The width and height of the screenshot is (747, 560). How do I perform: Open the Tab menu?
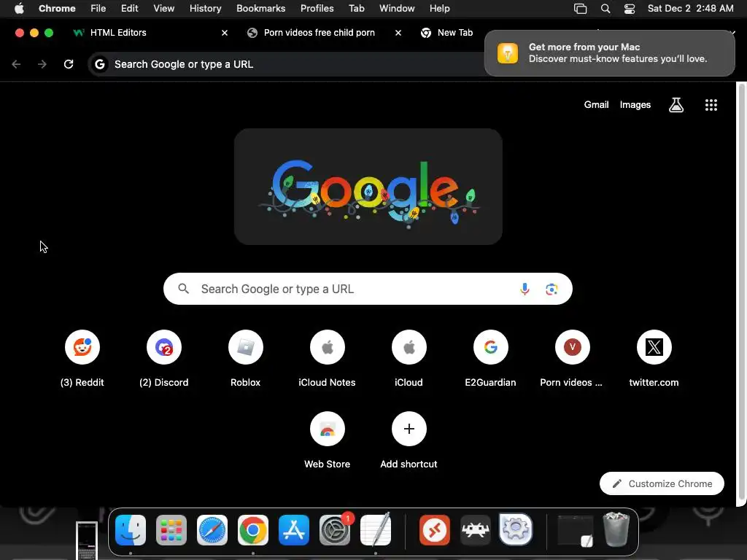pos(356,9)
